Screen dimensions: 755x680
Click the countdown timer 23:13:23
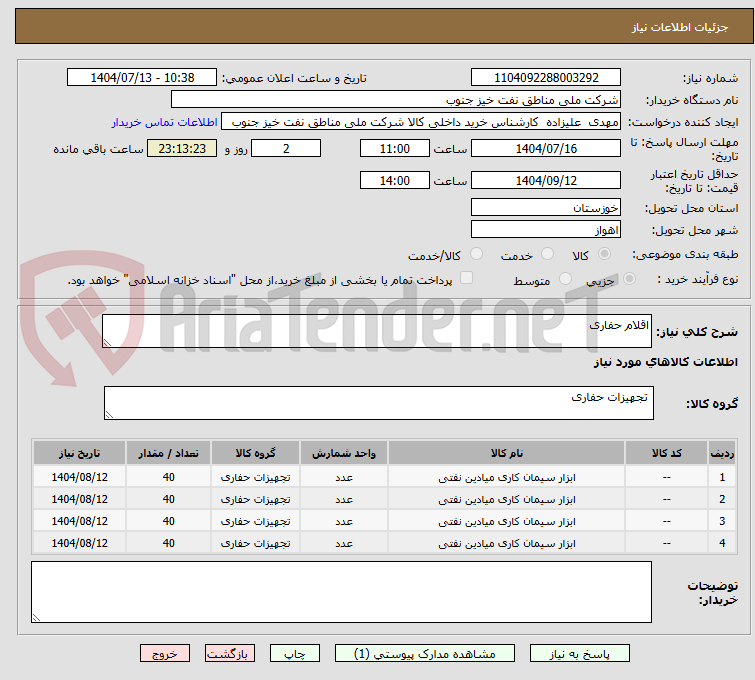pos(182,148)
